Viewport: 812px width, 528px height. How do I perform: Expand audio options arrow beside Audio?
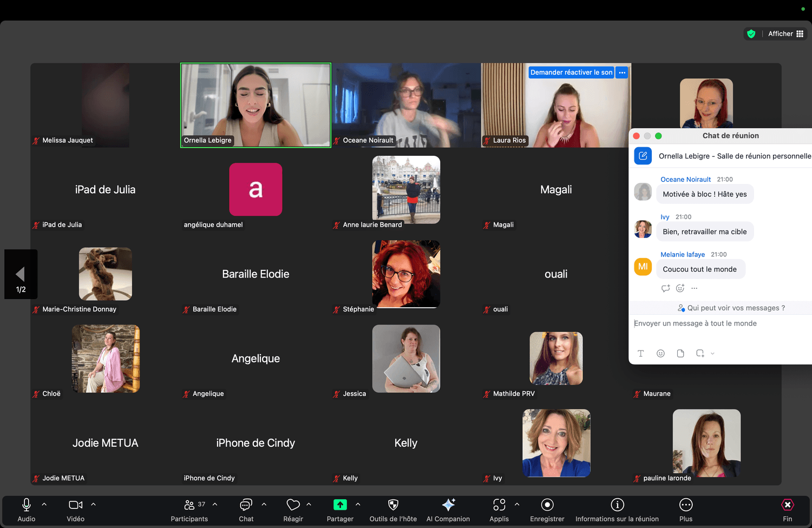pos(44,504)
